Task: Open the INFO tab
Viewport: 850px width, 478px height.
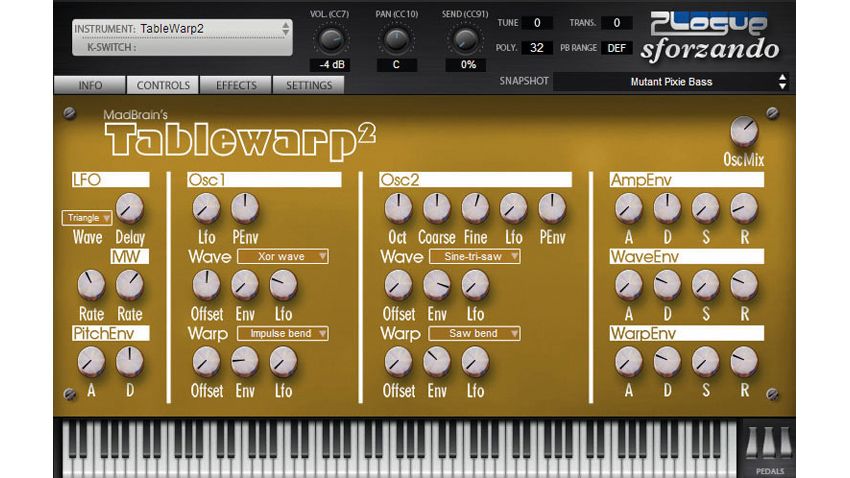Action: point(90,85)
